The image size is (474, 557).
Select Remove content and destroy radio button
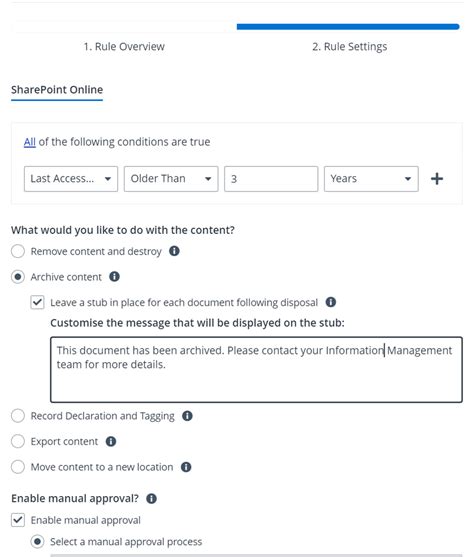pyautogui.click(x=18, y=251)
